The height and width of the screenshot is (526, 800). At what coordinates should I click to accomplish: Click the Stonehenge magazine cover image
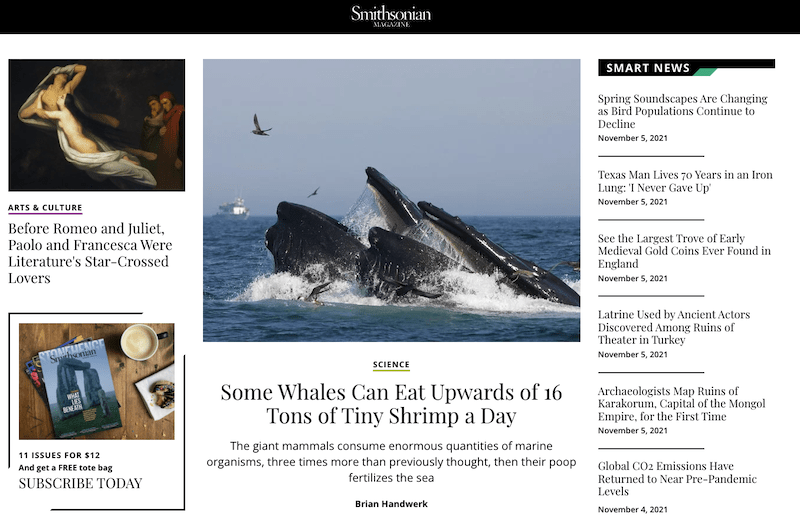[x=96, y=381]
